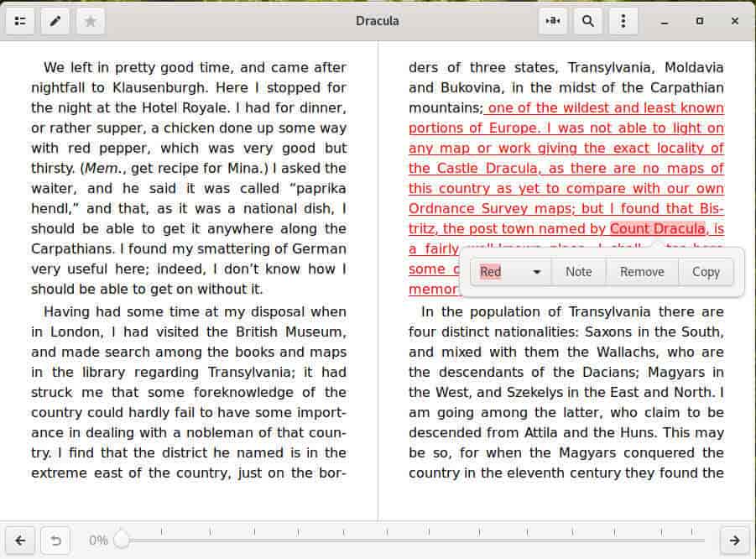Add a Note to the highlight
This screenshot has height=559, width=756.
[579, 272]
